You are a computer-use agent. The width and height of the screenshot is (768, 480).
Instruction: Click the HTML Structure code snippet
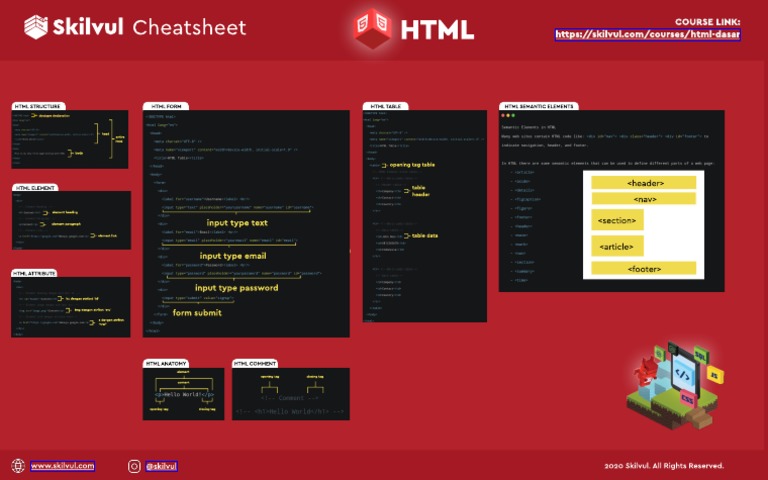click(70, 140)
